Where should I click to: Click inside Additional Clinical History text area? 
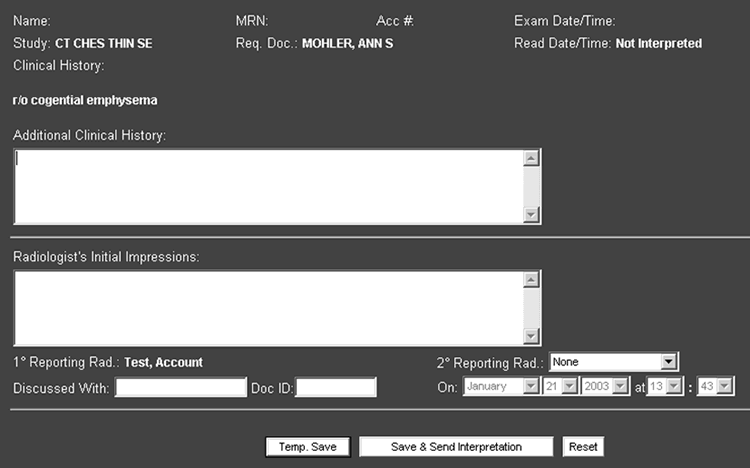click(x=268, y=187)
